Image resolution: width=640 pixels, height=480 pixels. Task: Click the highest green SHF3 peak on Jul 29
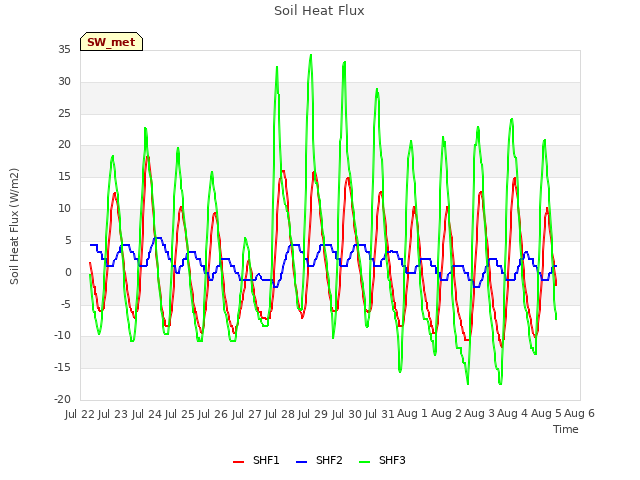311,55
